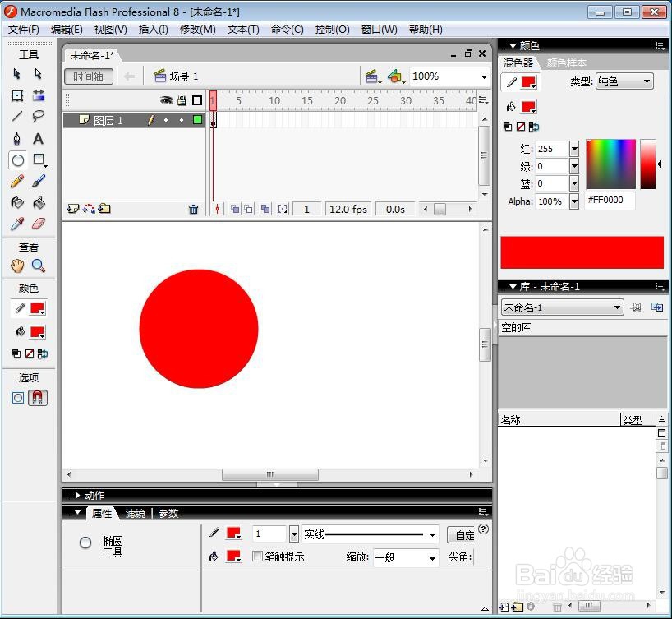Select the white arrow Subselection tool
This screenshot has width=672, height=619.
point(38,74)
